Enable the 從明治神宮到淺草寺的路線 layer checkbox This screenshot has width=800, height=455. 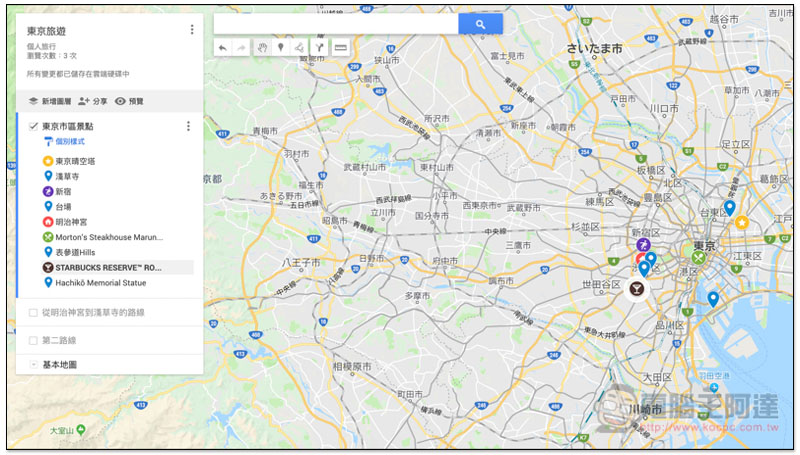click(x=33, y=312)
